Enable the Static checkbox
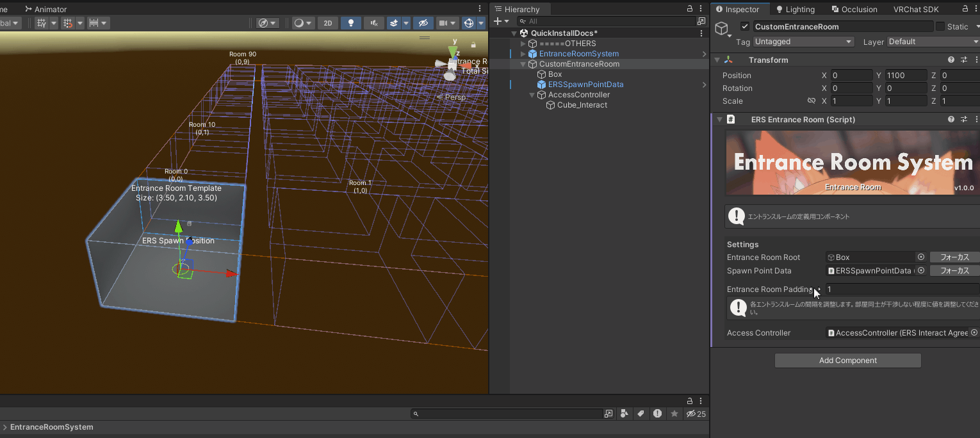This screenshot has width=980, height=438. 940,27
